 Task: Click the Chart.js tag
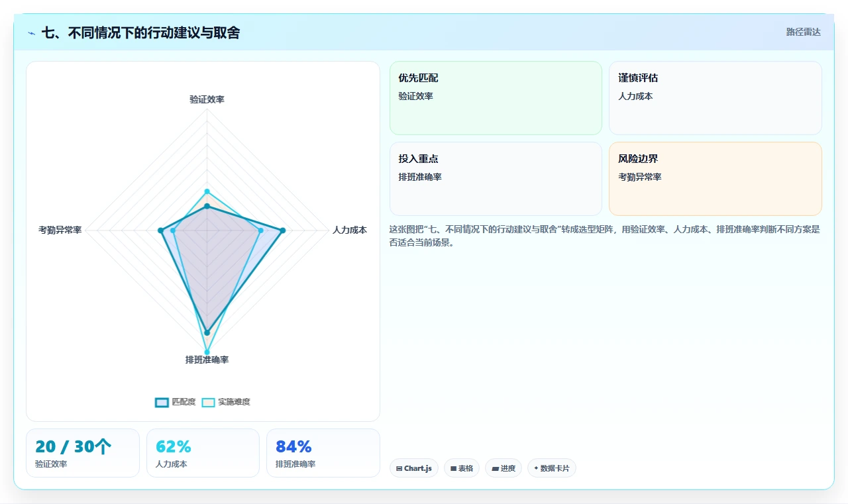414,468
